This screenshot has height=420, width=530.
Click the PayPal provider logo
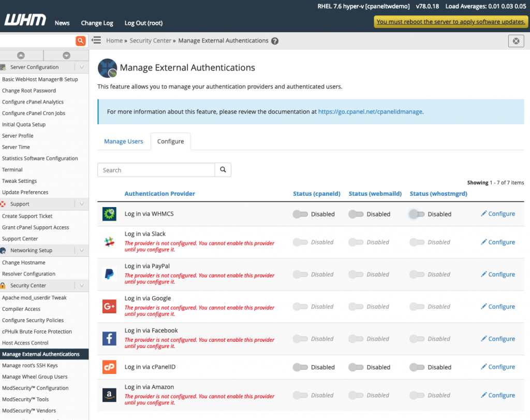pyautogui.click(x=110, y=274)
